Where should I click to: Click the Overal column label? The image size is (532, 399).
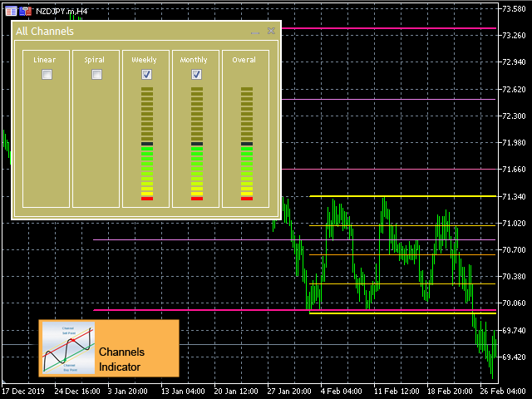(244, 60)
